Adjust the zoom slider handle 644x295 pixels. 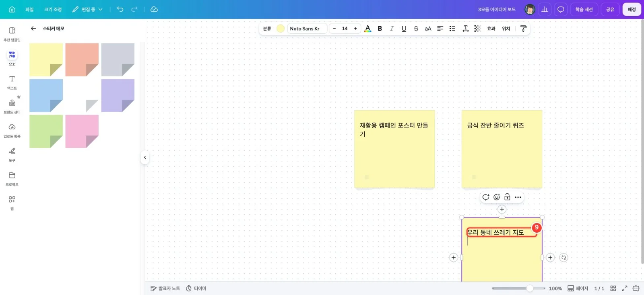point(530,288)
